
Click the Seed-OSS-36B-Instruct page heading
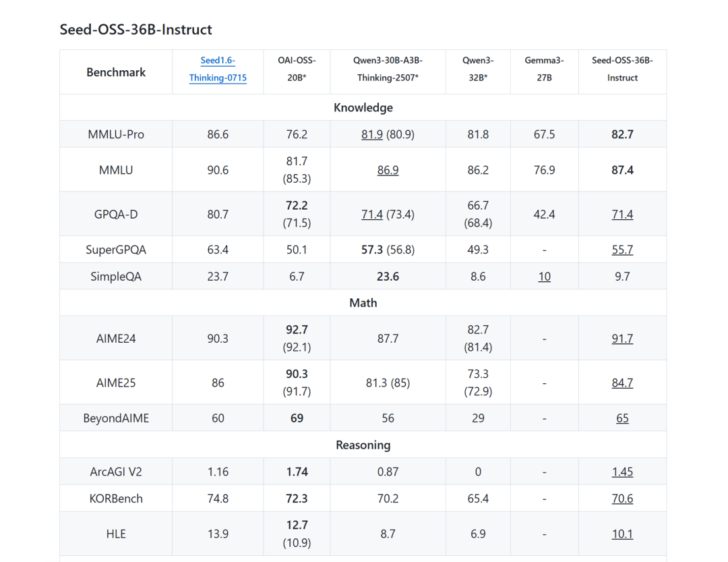pyautogui.click(x=136, y=29)
